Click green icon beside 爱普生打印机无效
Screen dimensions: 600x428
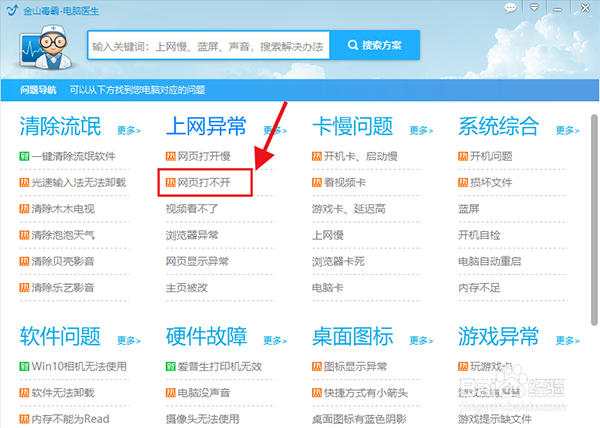[x=171, y=366]
